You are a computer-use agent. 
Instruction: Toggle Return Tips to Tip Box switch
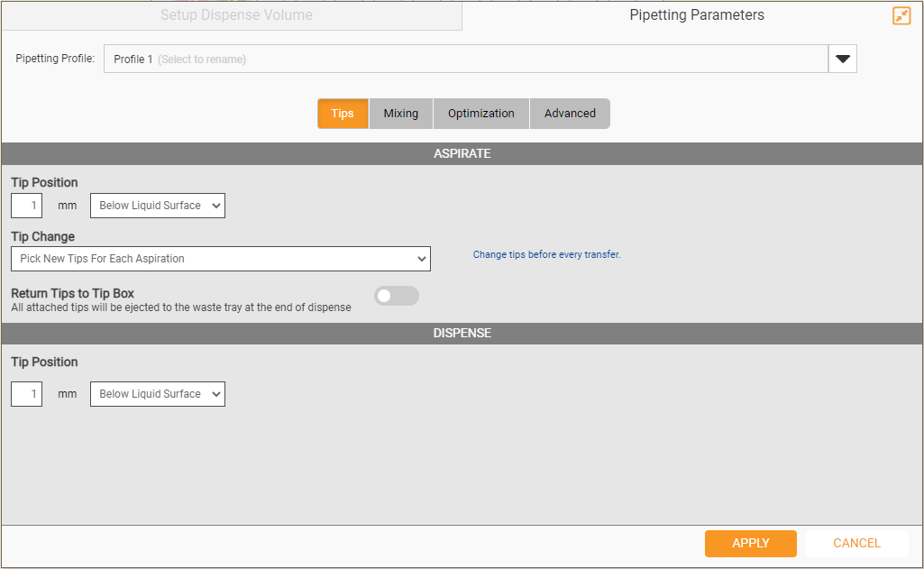(397, 296)
